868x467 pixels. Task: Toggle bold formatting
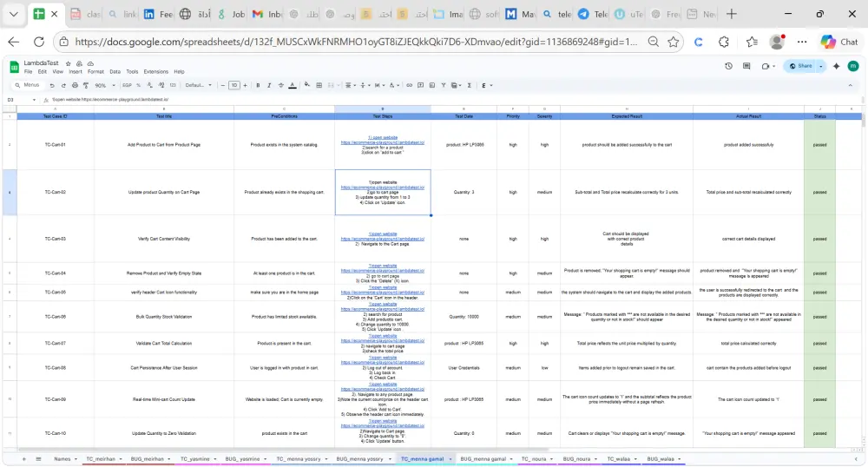[258, 85]
